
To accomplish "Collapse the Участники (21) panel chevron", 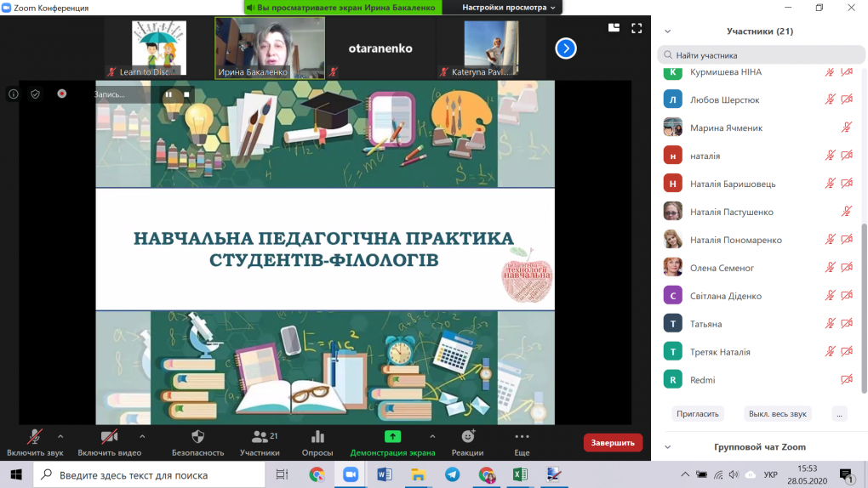I will pyautogui.click(x=668, y=31).
